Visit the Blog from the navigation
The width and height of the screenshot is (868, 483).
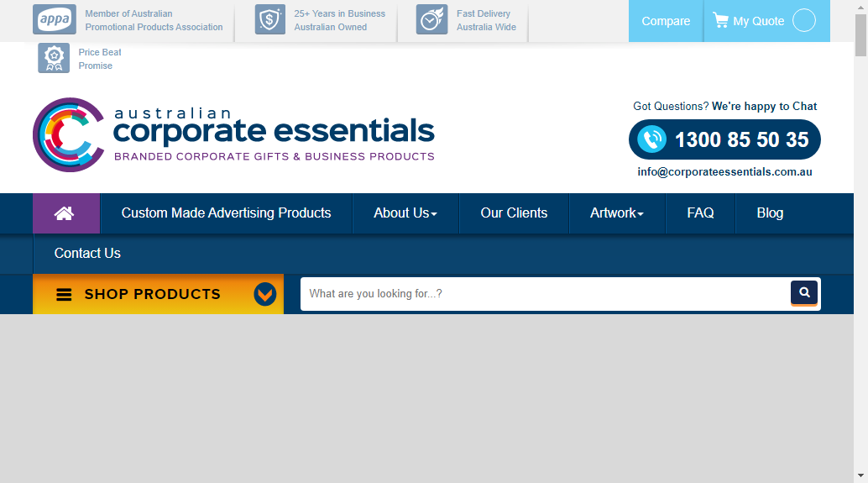tap(770, 213)
